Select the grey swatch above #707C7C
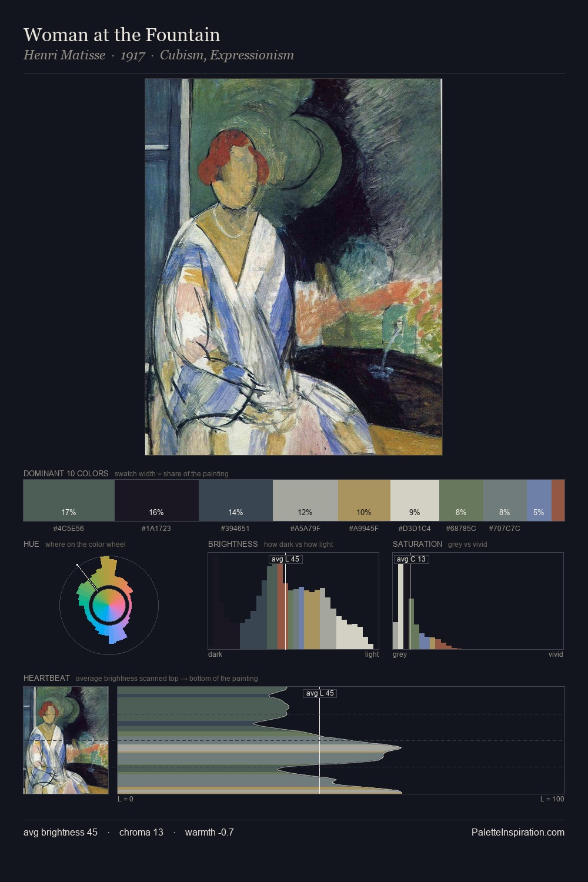The image size is (588, 882). click(505, 500)
